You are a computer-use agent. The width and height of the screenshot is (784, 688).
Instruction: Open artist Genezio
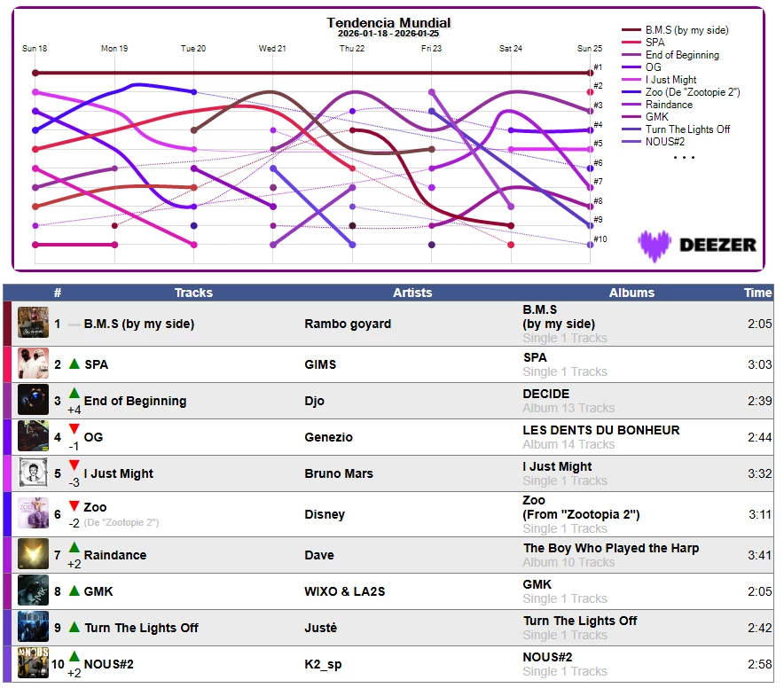pyautogui.click(x=328, y=437)
